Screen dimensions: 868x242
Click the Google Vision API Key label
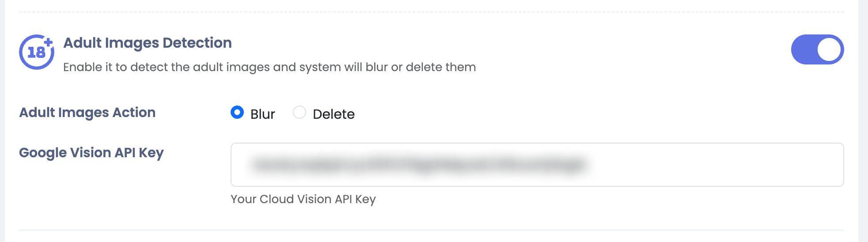click(x=91, y=153)
